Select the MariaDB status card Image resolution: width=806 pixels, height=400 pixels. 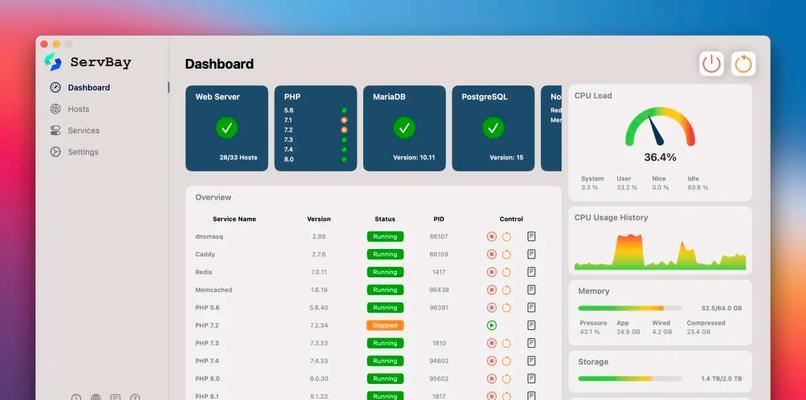[x=405, y=128]
